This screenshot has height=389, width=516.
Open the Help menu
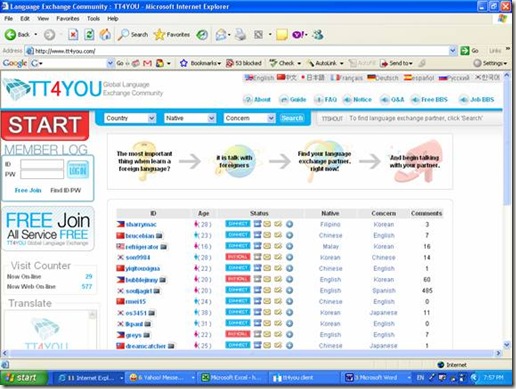[113, 19]
